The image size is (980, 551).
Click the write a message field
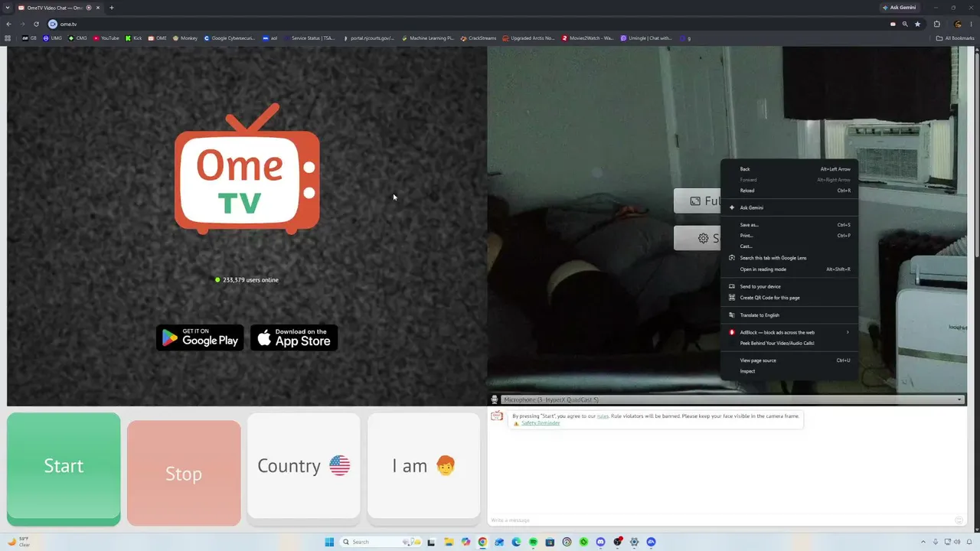coord(720,520)
